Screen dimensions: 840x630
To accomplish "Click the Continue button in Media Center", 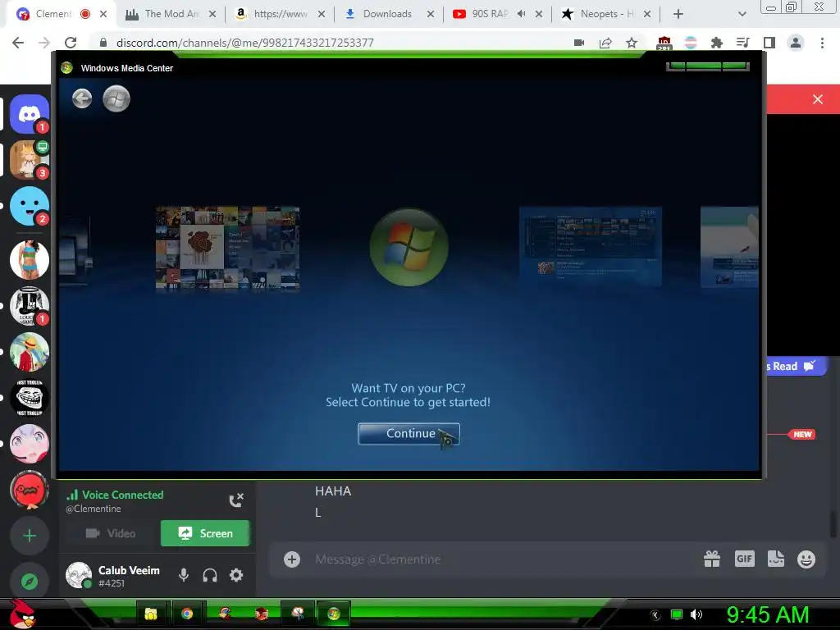I will 409,433.
